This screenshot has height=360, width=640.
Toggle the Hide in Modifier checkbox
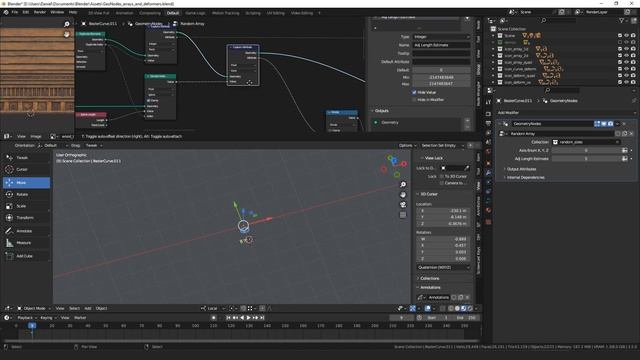pyautogui.click(x=414, y=100)
